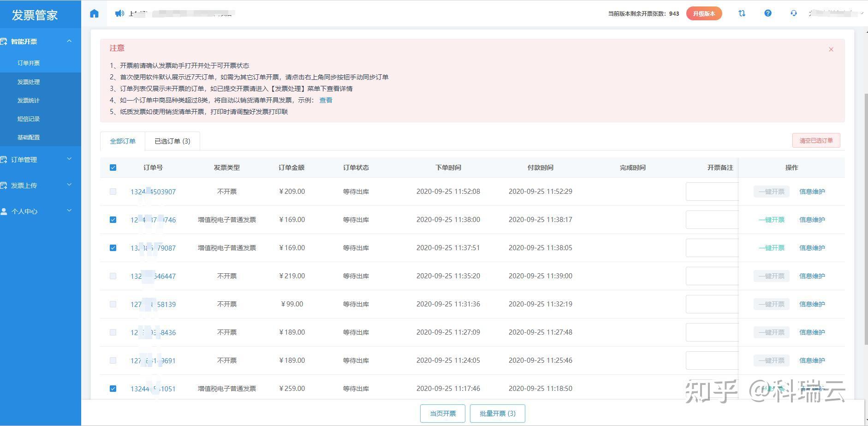Open order number ending in 51051
This screenshot has width=868, height=426.
point(153,389)
